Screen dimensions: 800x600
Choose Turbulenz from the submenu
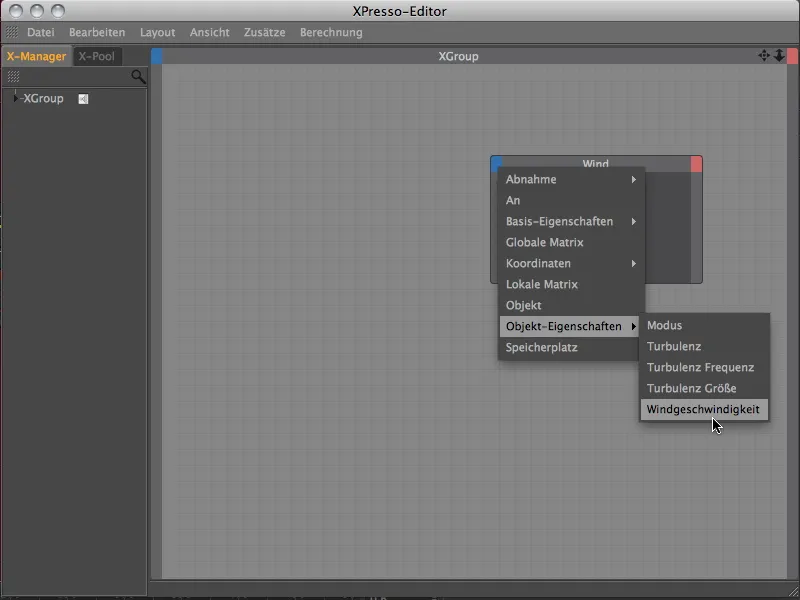704,346
